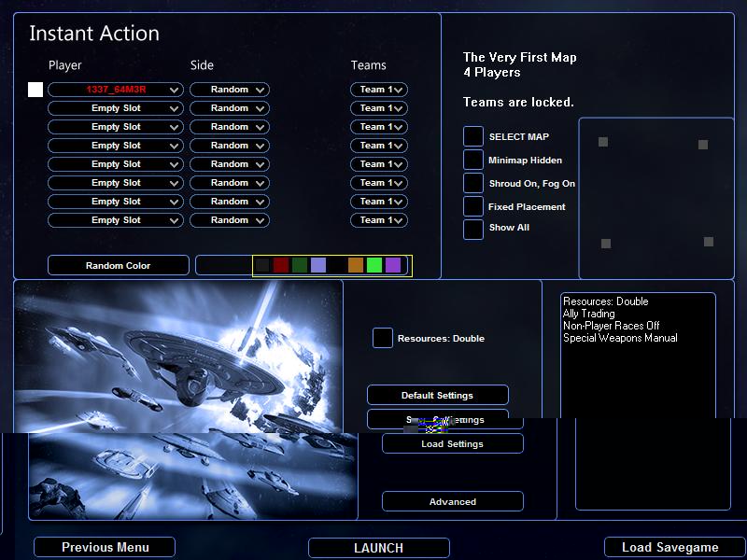747x560 pixels.
Task: Choose the bright green color swatch
Action: (x=374, y=266)
